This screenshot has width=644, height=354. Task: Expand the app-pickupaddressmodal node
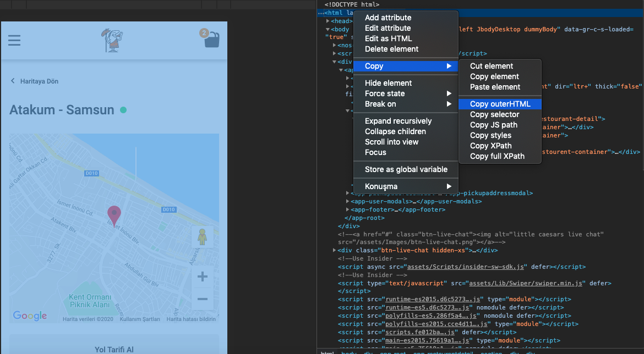coord(347,193)
